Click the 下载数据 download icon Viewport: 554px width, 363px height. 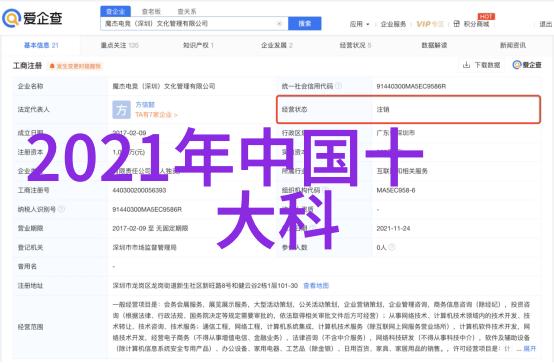coord(466,65)
